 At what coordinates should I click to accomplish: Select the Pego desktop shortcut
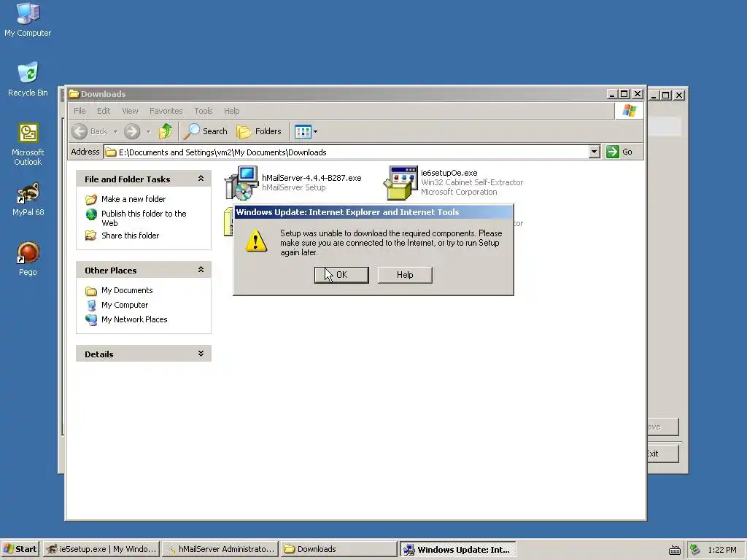click(x=28, y=259)
